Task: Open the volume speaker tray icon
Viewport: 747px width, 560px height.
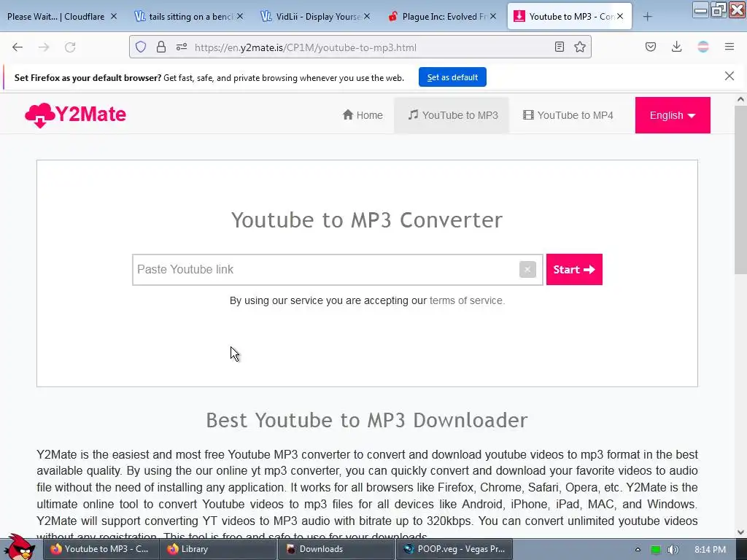Action: pyautogui.click(x=673, y=550)
